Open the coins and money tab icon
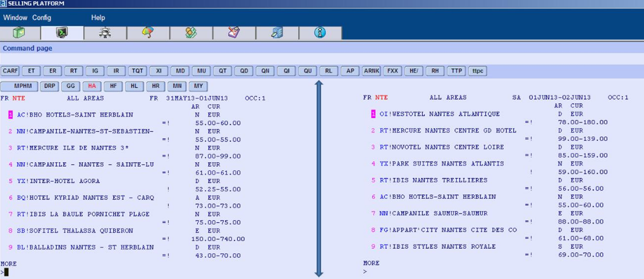This screenshot has height=279, width=644. click(191, 33)
